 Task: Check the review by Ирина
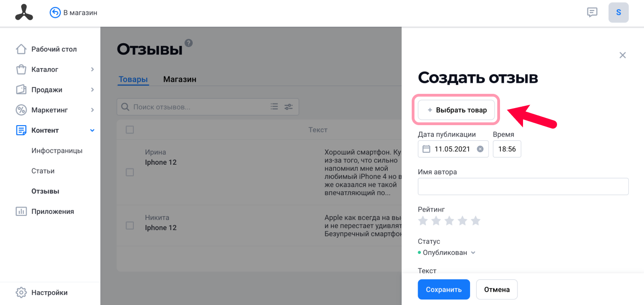point(130,172)
